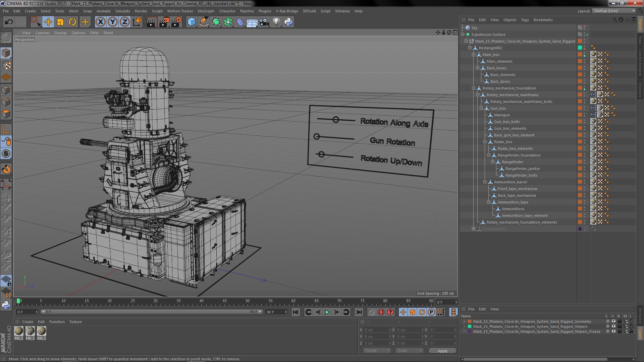The height and width of the screenshot is (362, 644).
Task: Click the Floor/Environment object icon
Action: tap(252, 22)
